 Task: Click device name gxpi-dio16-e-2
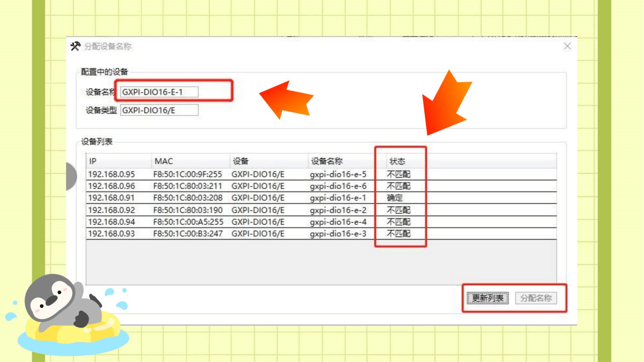click(338, 210)
